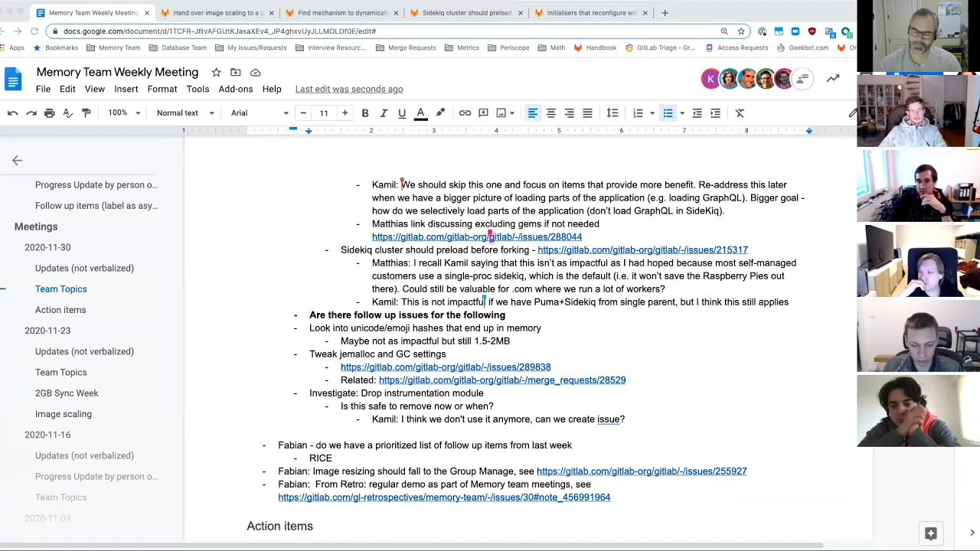Open the numbered list dropdown arrow
The image size is (980, 551).
[652, 113]
